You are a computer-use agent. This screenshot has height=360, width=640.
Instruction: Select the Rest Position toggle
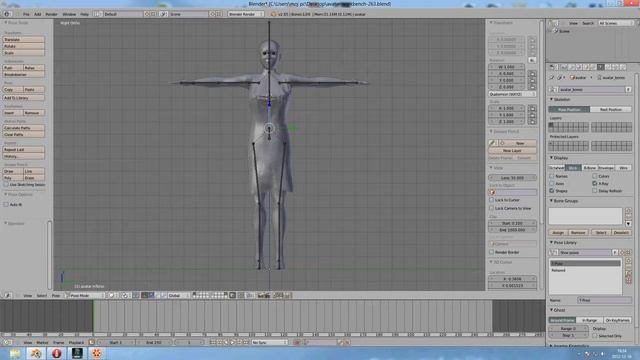[x=611, y=109]
